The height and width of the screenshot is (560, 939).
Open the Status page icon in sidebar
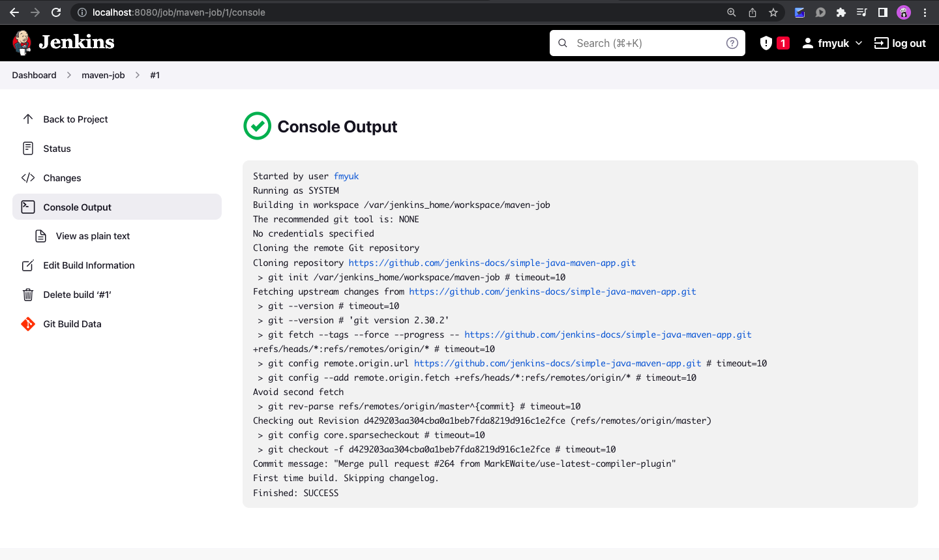[29, 148]
